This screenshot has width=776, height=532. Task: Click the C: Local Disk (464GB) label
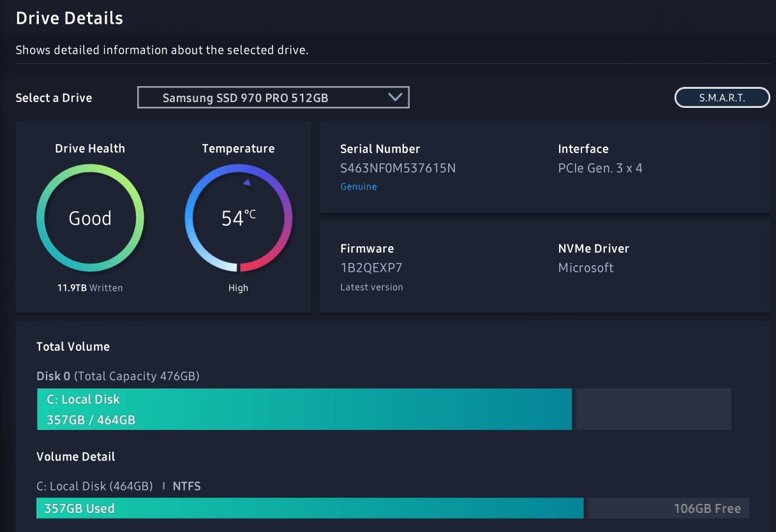[94, 486]
